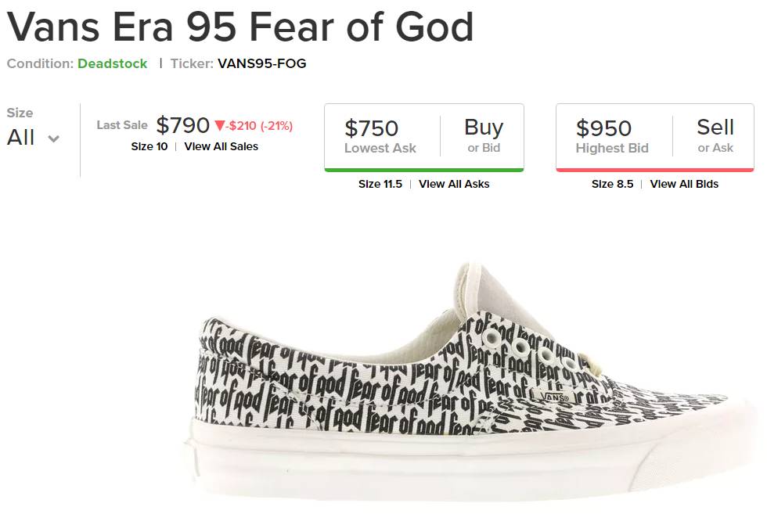Expand the Size dropdown chevron
Screen dimensions: 767x532
[x=53, y=139]
